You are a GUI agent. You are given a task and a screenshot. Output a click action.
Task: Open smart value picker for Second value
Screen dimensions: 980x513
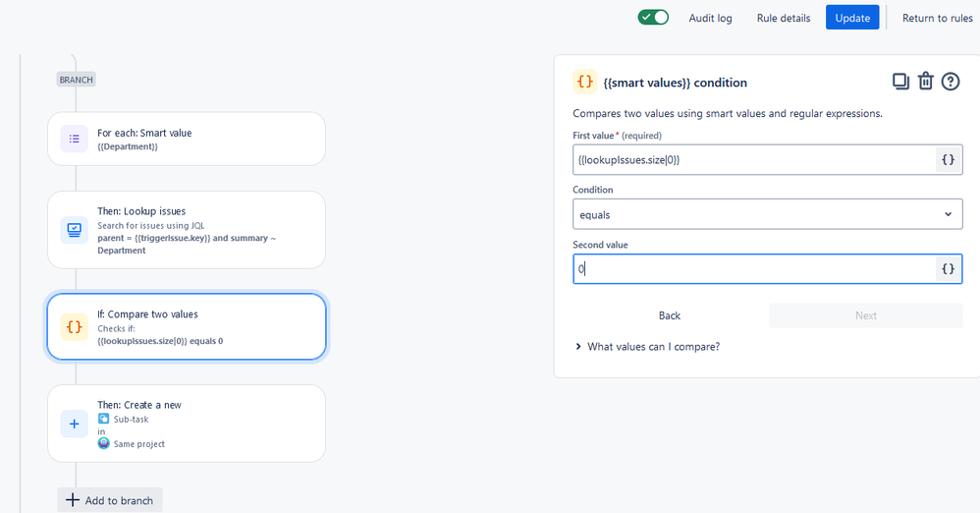(948, 268)
